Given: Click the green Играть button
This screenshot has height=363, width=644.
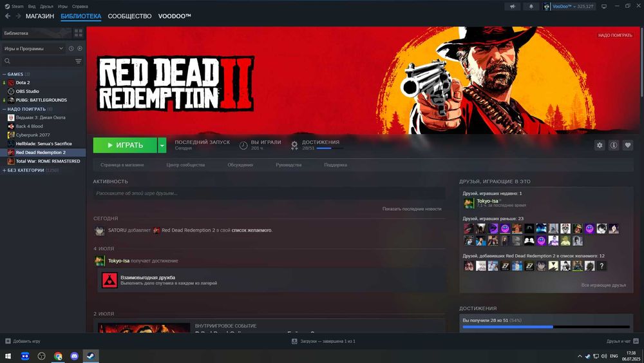Looking at the screenshot, I should tap(125, 145).
